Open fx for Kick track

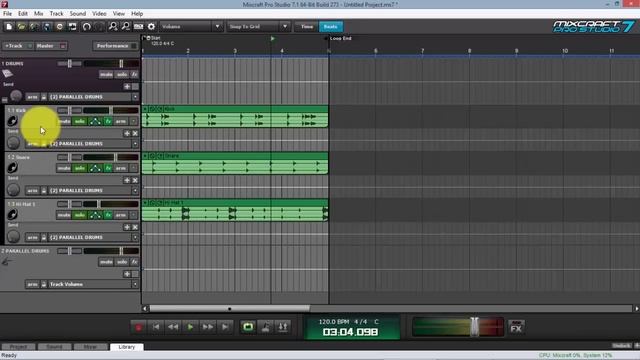point(108,121)
